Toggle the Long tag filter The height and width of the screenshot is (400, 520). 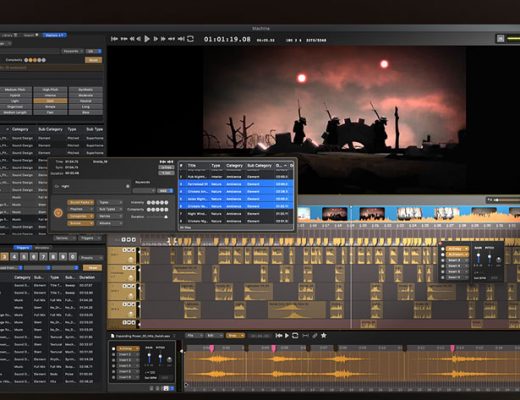(86, 107)
